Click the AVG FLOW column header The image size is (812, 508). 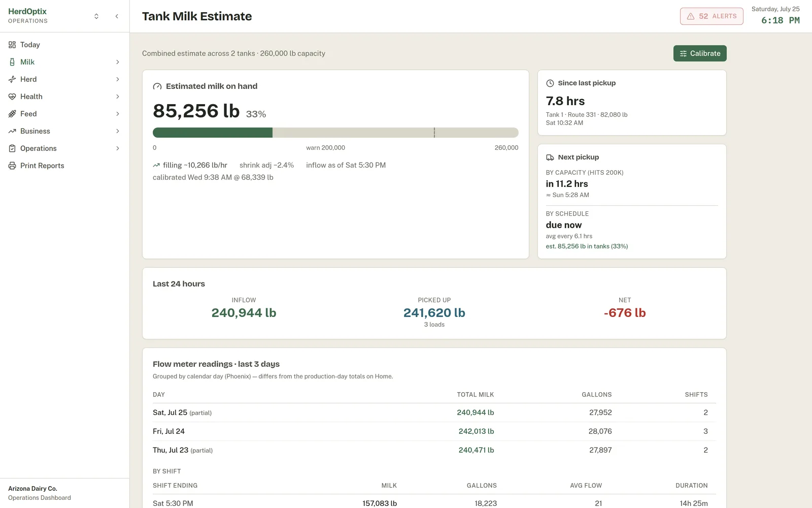586,486
